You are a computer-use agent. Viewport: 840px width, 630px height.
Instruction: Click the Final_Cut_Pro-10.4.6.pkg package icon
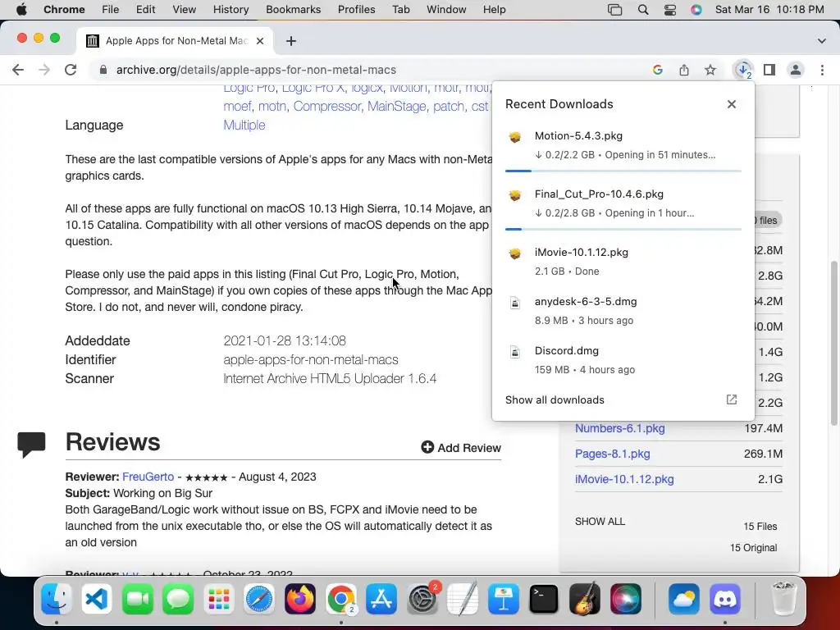515,195
